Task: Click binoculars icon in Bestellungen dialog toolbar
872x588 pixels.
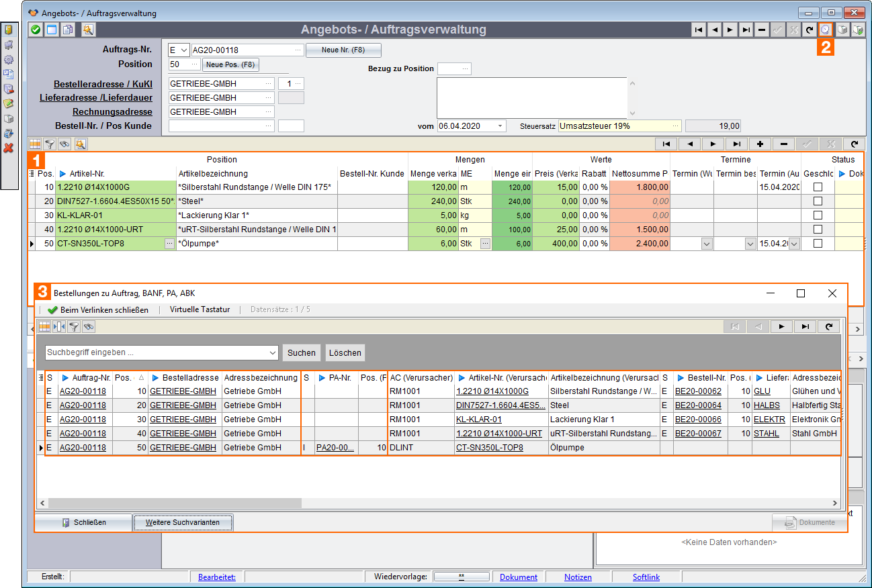Action: click(88, 326)
